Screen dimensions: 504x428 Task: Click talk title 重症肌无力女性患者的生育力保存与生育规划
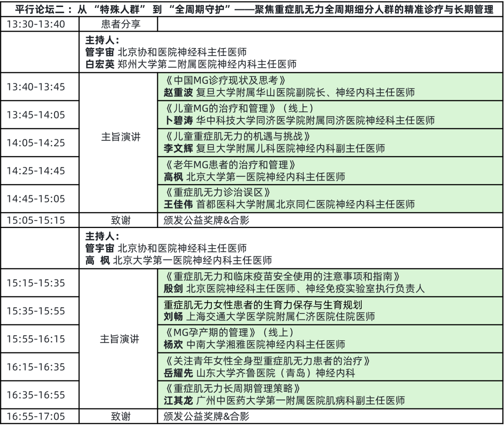[x=263, y=305]
